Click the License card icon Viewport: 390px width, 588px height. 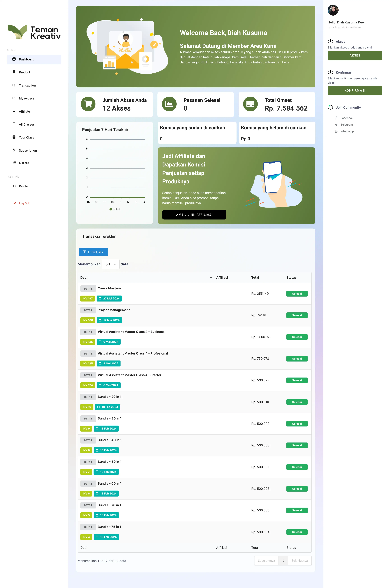pos(14,163)
